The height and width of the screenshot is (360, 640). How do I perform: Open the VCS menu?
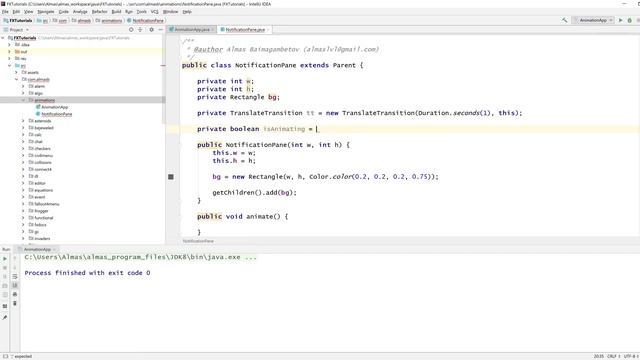(x=154, y=12)
